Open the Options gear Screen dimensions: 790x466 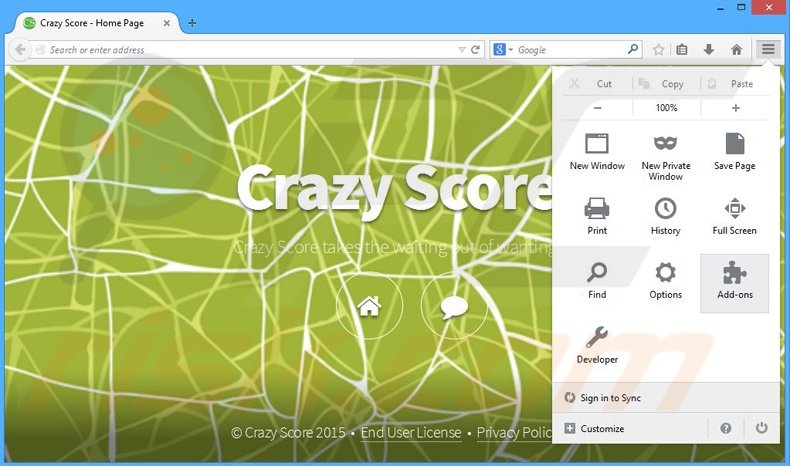666,282
